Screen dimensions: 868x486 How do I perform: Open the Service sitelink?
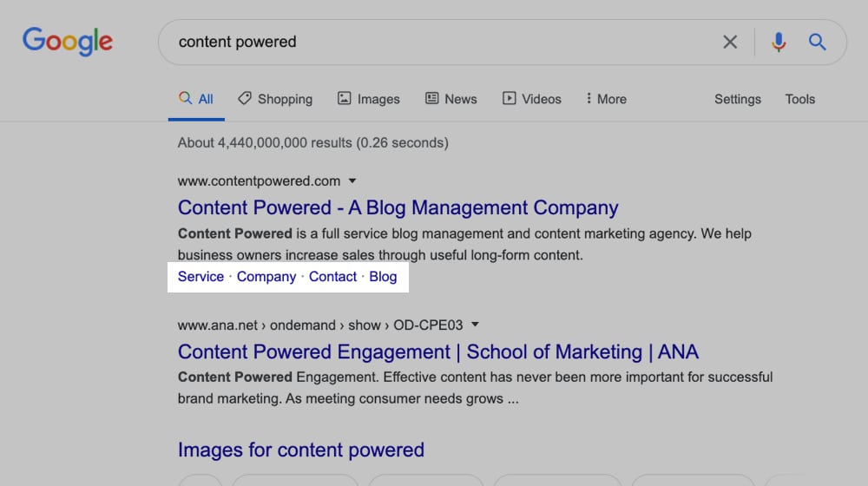coord(201,276)
